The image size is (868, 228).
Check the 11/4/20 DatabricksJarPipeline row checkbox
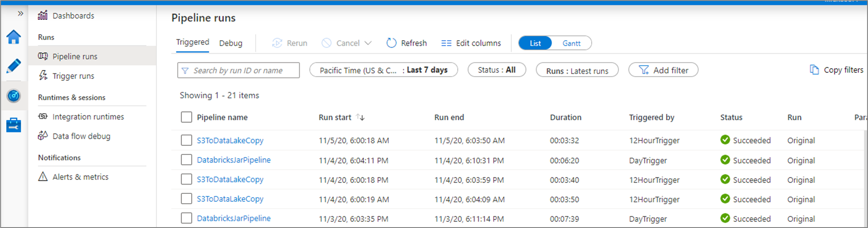[x=186, y=160]
